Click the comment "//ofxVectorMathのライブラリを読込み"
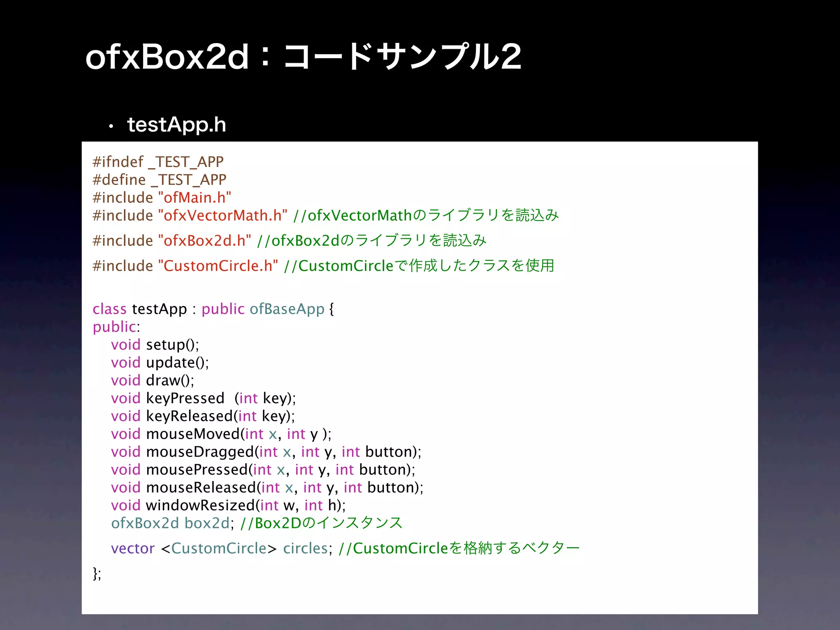Screen dimensions: 840x630 click(426, 215)
